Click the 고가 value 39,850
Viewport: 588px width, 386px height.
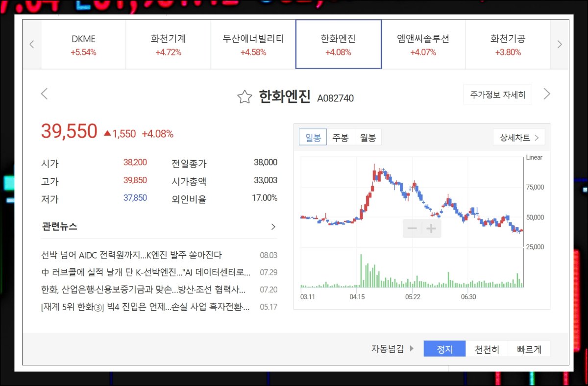pyautogui.click(x=135, y=180)
